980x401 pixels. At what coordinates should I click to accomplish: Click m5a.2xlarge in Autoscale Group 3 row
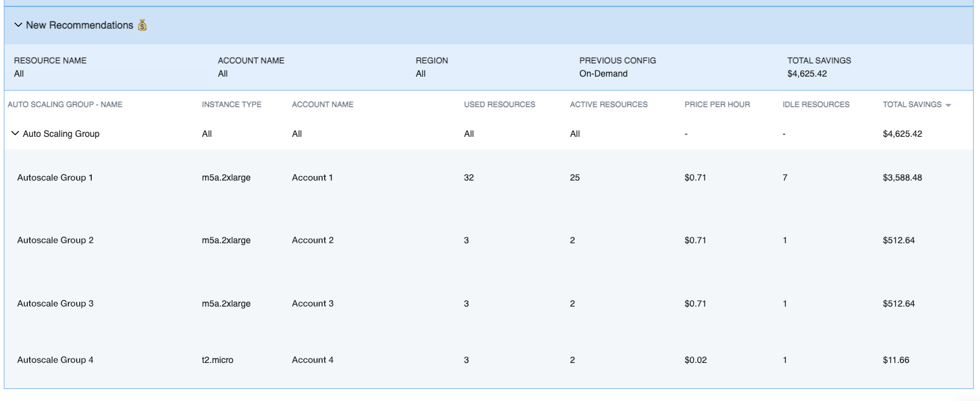click(226, 303)
